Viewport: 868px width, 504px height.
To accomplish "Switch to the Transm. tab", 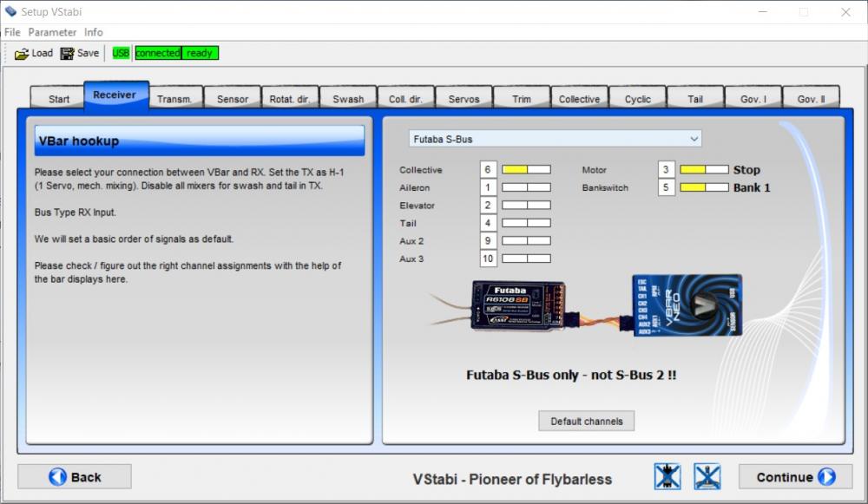I will click(174, 99).
